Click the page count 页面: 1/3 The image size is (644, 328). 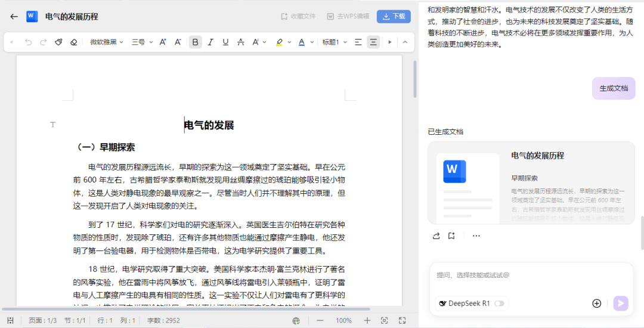(42, 321)
